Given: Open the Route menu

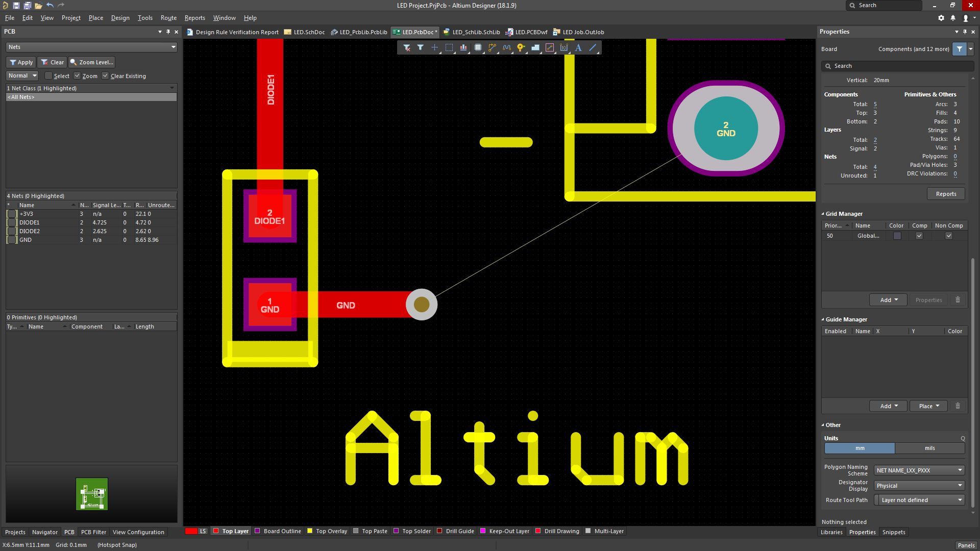Looking at the screenshot, I should click(x=168, y=18).
